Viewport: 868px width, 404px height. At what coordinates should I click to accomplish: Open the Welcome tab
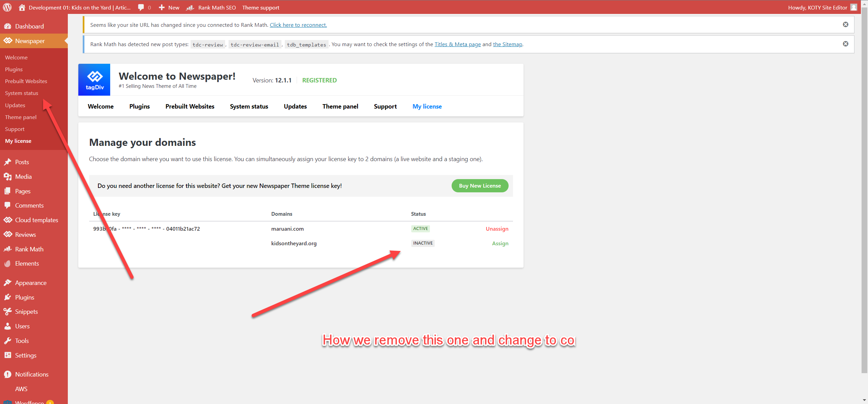(101, 106)
